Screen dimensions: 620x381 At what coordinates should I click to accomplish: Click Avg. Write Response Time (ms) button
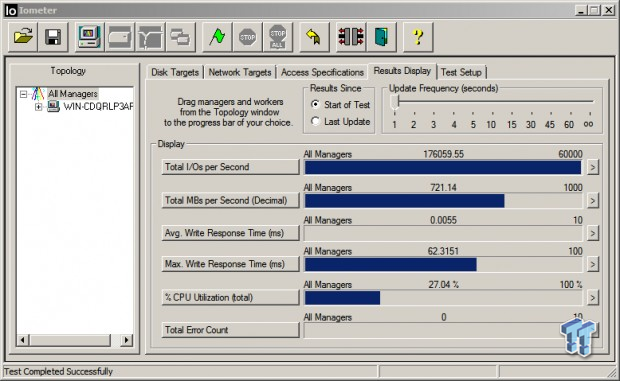(230, 233)
